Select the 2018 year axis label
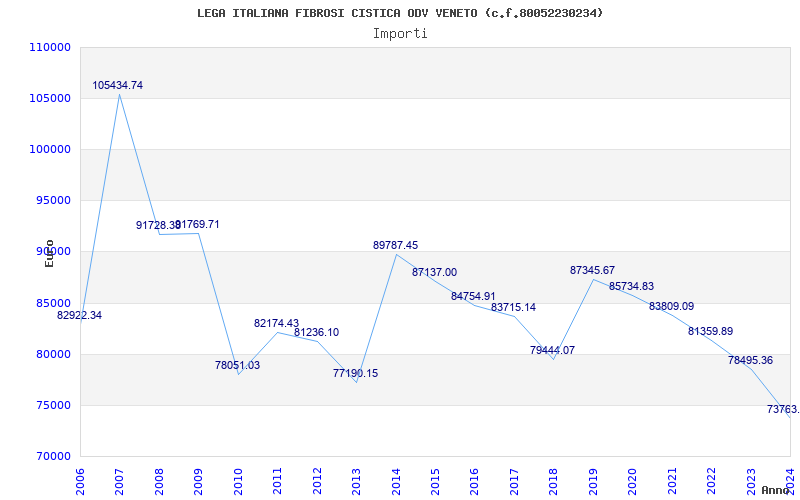 [554, 480]
